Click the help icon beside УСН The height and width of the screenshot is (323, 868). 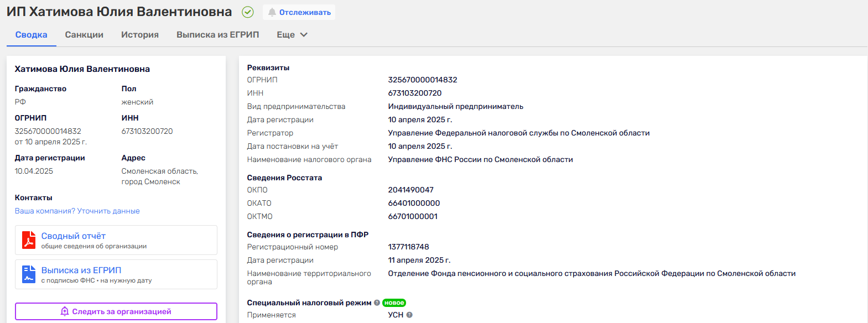click(x=409, y=315)
